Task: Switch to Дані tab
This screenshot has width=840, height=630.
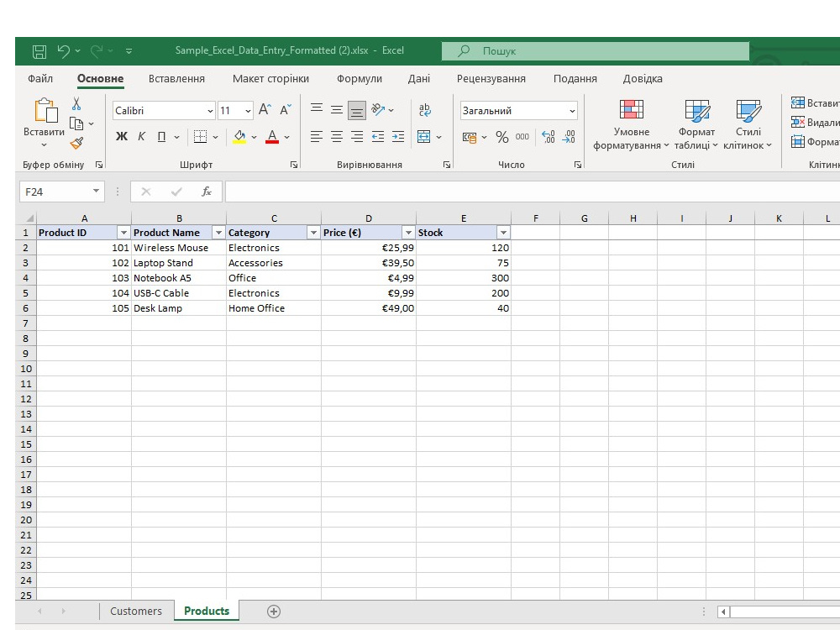Action: (419, 79)
